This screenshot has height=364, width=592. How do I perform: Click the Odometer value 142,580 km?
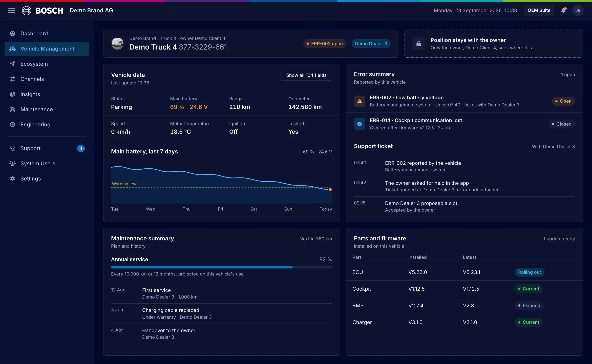305,107
